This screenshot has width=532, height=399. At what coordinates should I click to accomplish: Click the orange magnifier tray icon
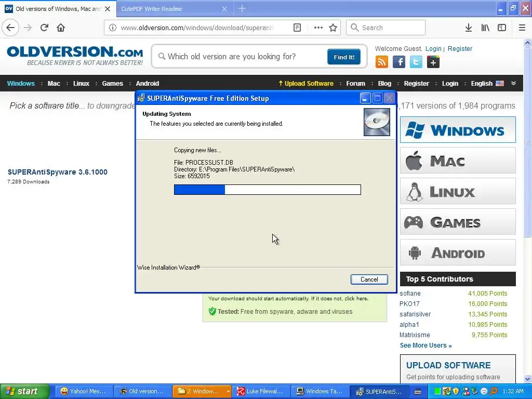click(x=494, y=391)
